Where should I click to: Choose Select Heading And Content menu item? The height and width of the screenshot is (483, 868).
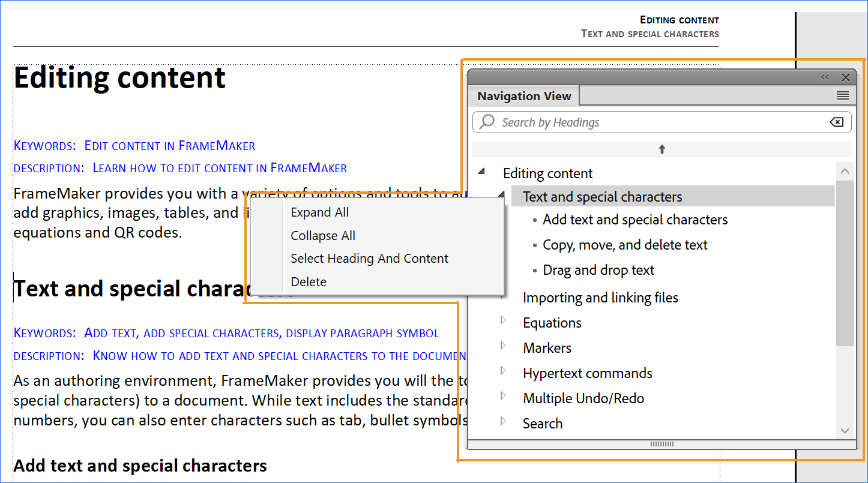(369, 259)
